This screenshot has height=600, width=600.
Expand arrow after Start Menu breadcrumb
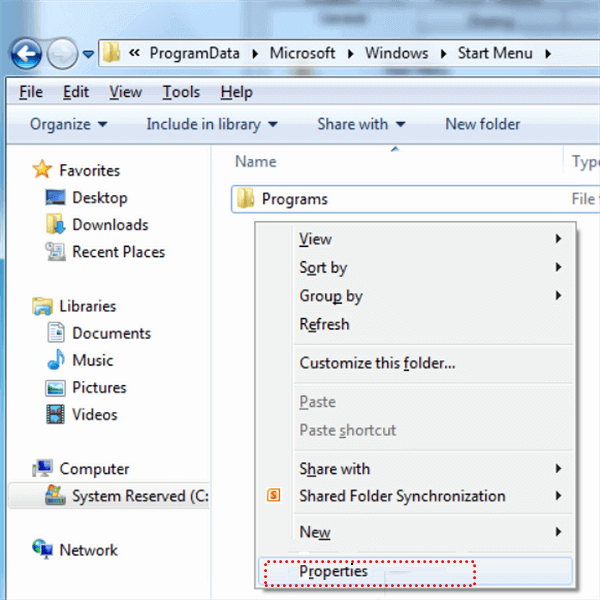point(548,54)
